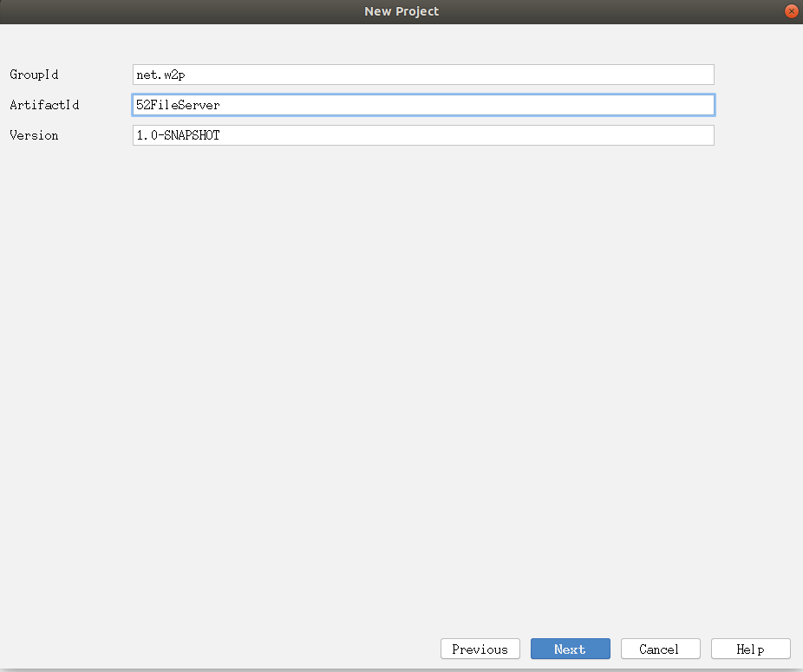
Task: Click the Version label
Action: pos(33,135)
